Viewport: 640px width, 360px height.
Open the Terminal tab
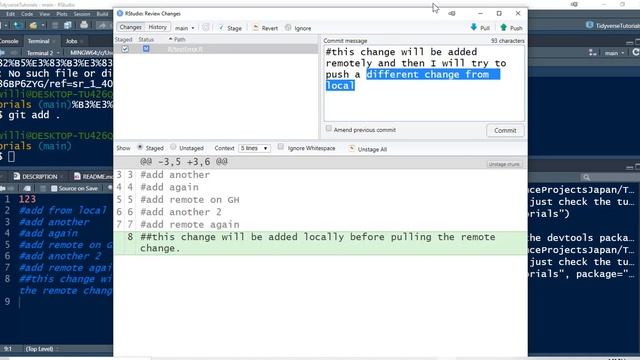coord(38,41)
